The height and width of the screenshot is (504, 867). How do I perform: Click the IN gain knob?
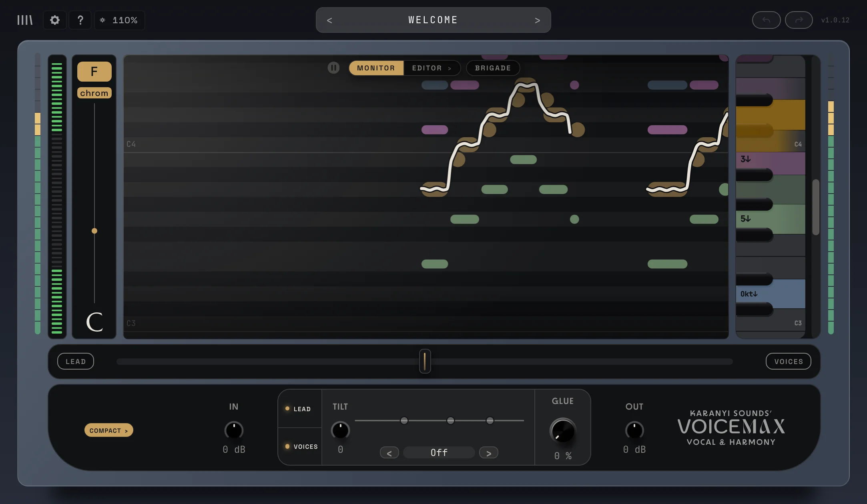pyautogui.click(x=234, y=431)
